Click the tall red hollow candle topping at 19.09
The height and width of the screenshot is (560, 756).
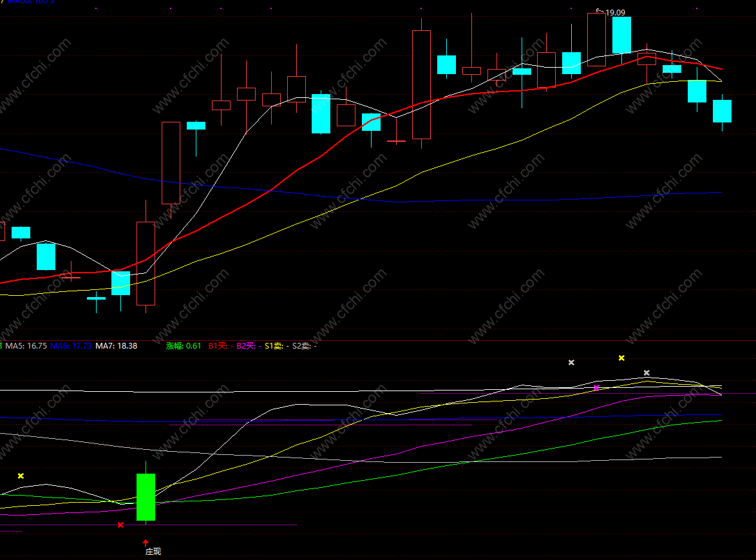tap(596, 39)
